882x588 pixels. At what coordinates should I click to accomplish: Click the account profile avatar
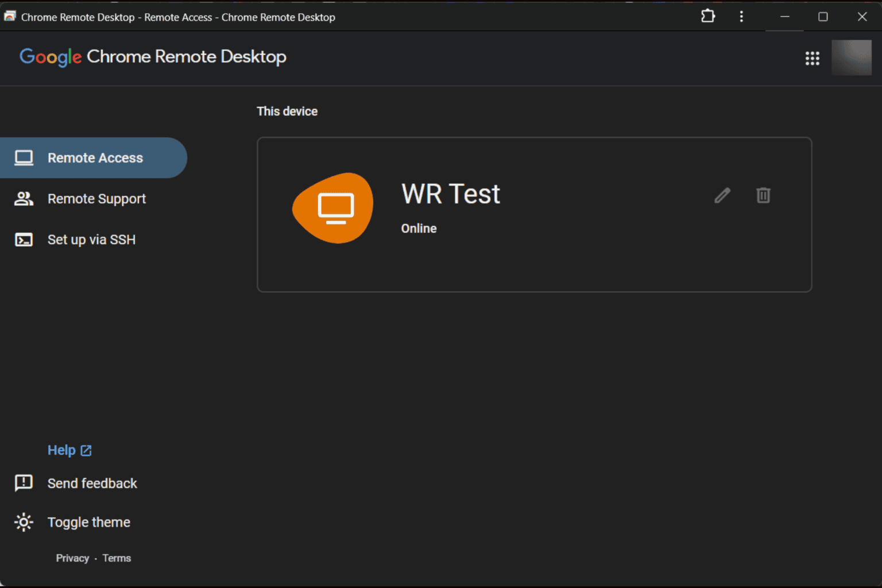(852, 57)
